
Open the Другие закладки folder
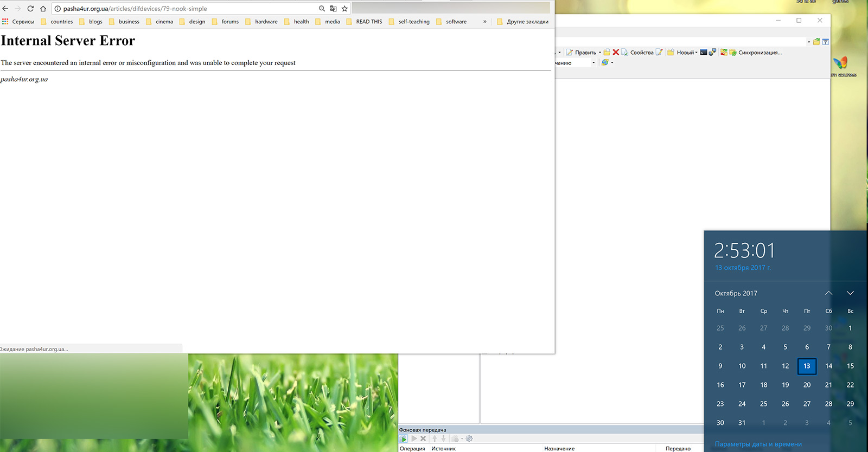pos(523,22)
